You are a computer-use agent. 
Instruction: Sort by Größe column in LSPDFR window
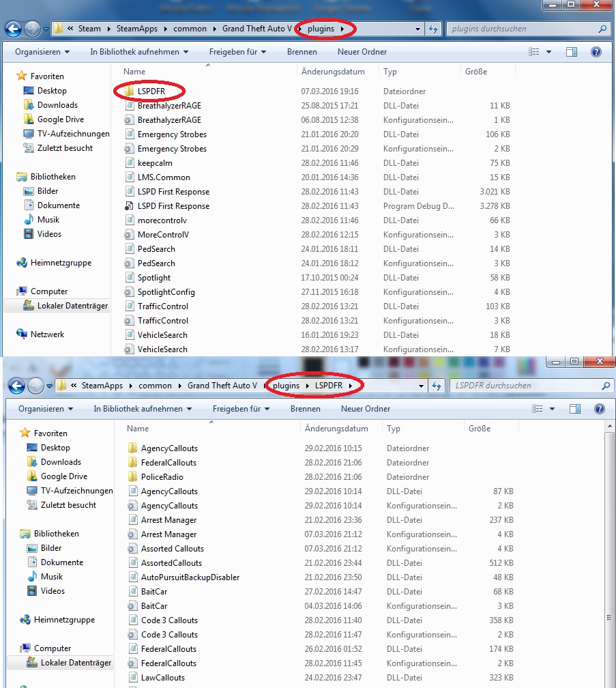pyautogui.click(x=480, y=429)
